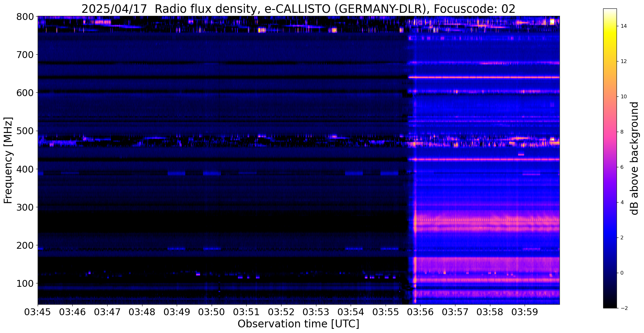
Task: Click the 03:48 time tick label
Action: tap(142, 312)
